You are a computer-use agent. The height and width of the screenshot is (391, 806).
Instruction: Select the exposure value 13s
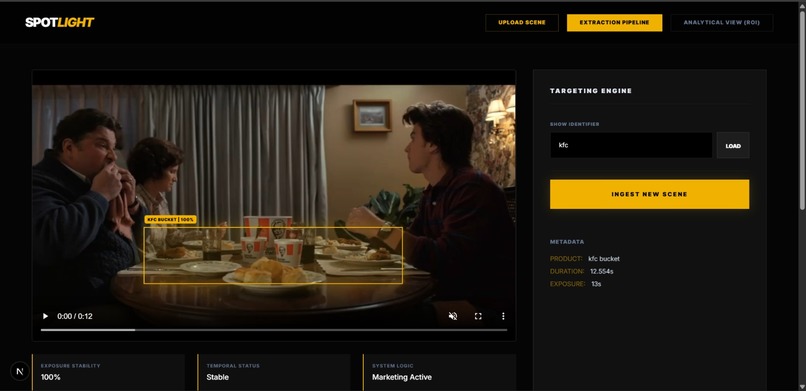(596, 284)
